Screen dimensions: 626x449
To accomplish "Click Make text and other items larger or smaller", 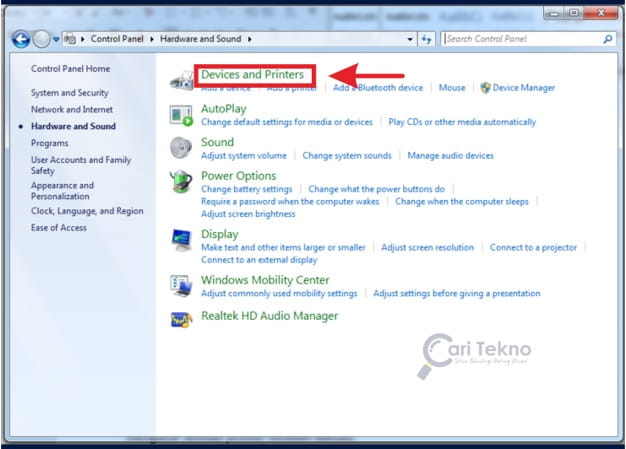I will click(283, 247).
